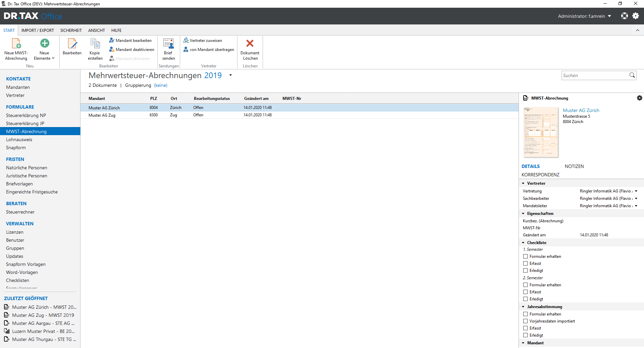The image size is (644, 348).
Task: Check Jahresabstimmung Erledigt
Action: (x=526, y=335)
